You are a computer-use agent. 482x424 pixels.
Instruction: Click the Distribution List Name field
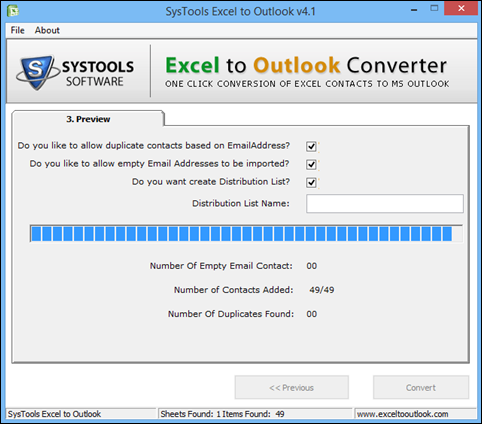(x=385, y=204)
